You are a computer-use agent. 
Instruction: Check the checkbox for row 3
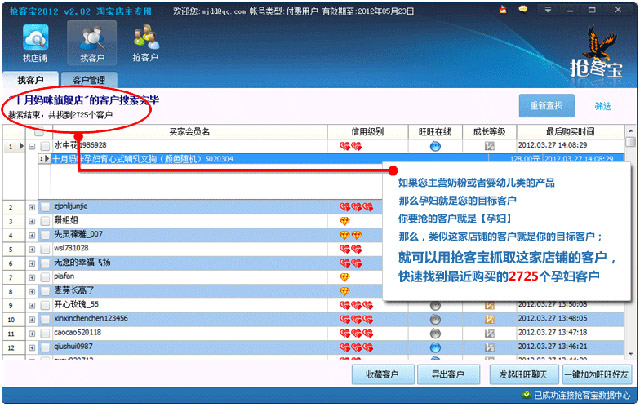[x=45, y=221]
